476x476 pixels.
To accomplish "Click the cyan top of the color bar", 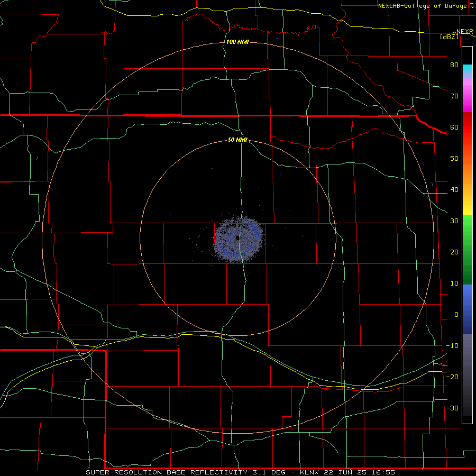I will coord(467,69).
